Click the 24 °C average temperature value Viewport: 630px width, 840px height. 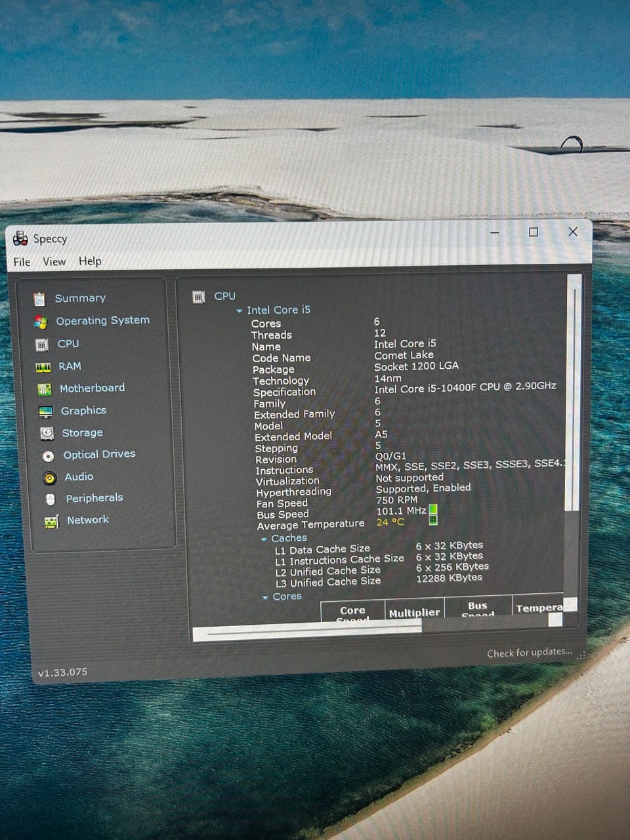pyautogui.click(x=390, y=522)
